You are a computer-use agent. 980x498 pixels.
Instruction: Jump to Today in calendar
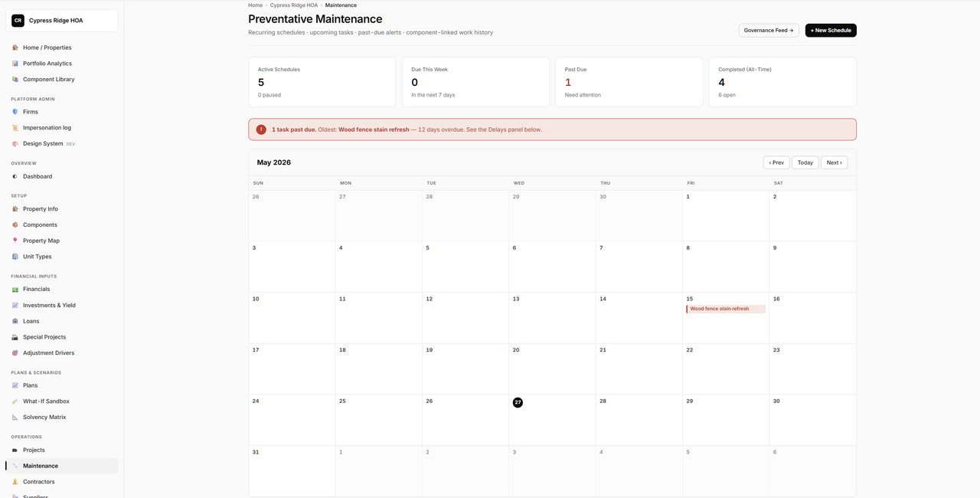[x=805, y=162]
